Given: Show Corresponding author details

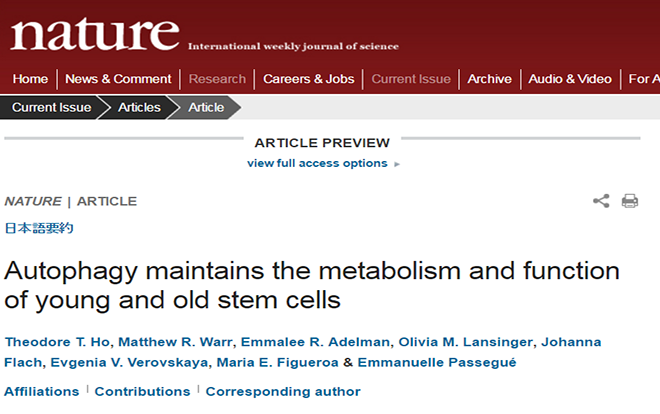Looking at the screenshot, I should click(x=283, y=391).
